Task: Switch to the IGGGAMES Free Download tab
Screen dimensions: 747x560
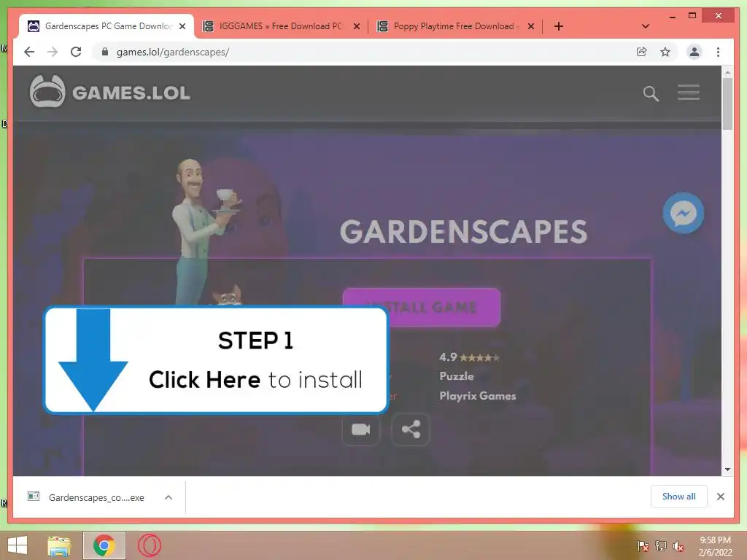Action: pyautogui.click(x=279, y=26)
